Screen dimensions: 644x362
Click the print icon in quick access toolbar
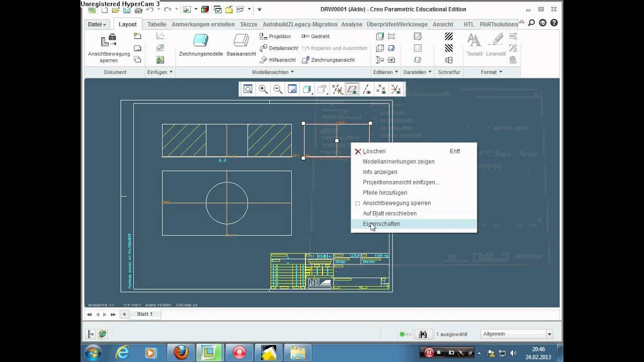[x=137, y=10]
